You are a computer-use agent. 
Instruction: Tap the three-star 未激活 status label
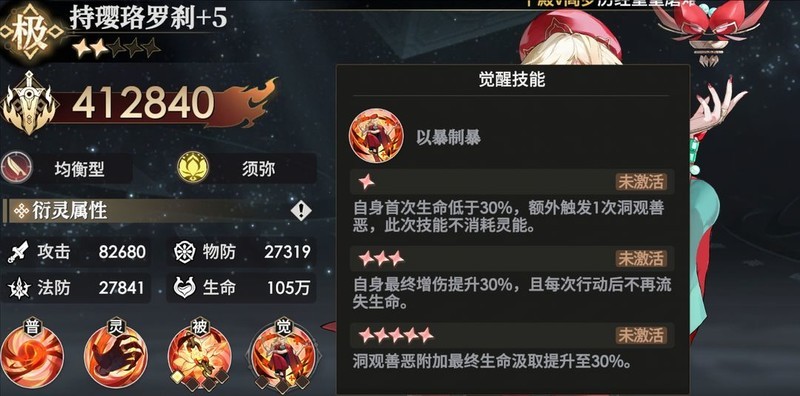(x=641, y=258)
